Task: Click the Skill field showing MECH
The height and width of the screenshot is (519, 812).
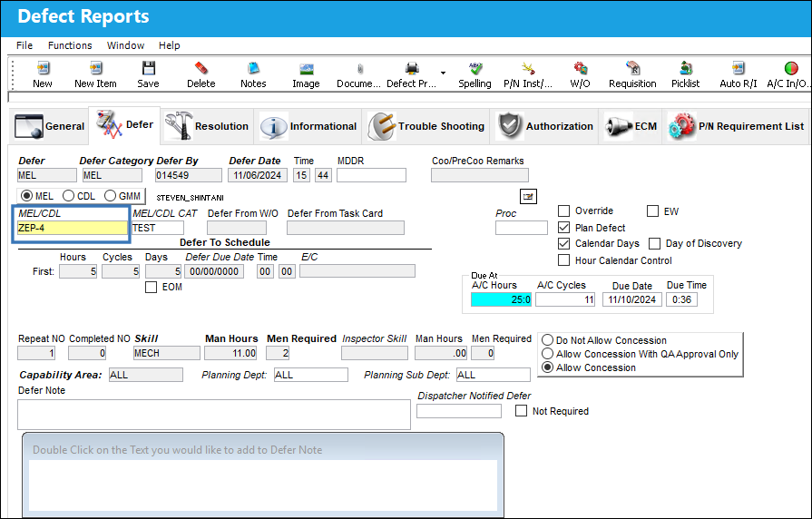Action: (x=167, y=353)
